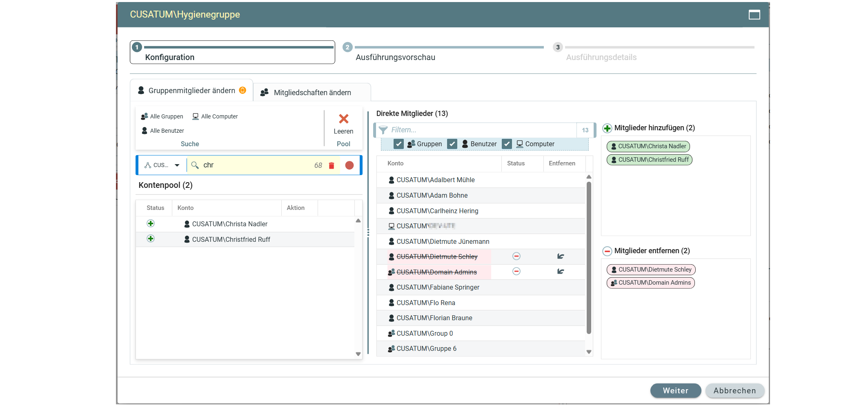Screen dimensions: 868x408
Task: Switch to Mitgliedschaften ändern tab
Action: pos(312,93)
